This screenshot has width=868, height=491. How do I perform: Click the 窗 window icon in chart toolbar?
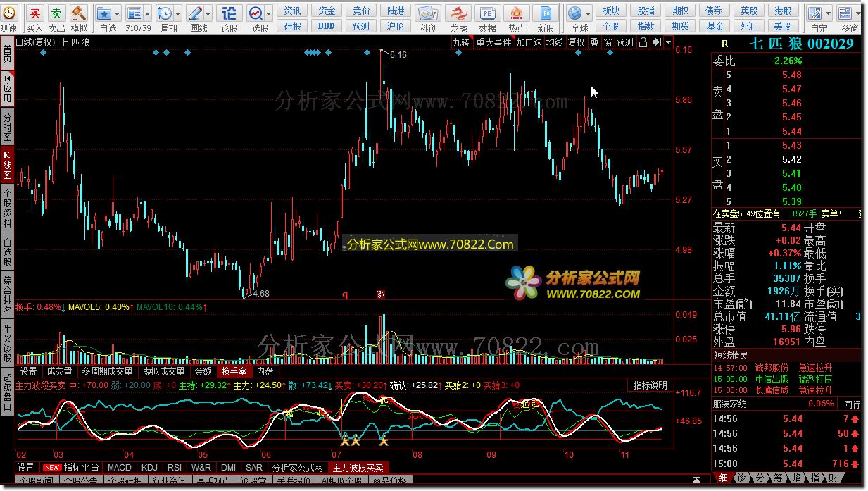point(607,42)
